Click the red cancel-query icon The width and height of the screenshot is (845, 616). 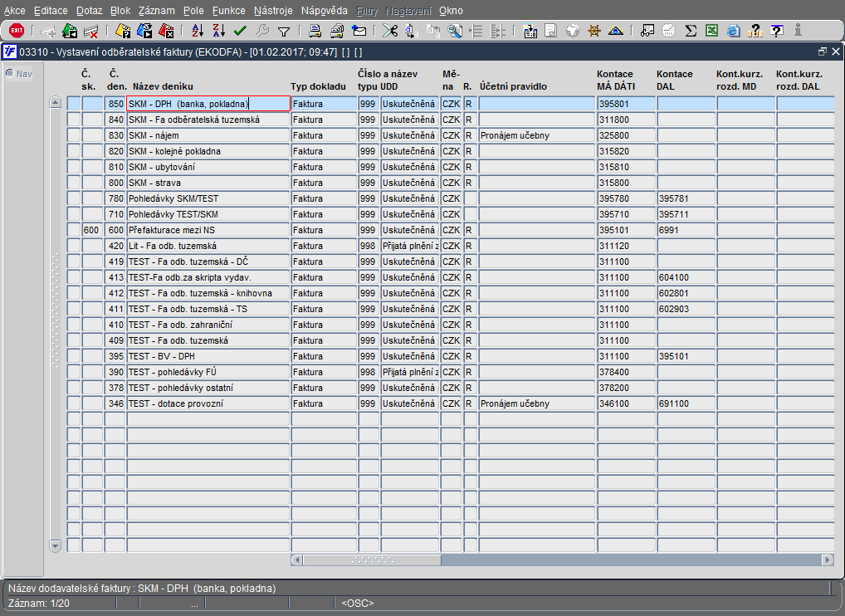(x=166, y=32)
